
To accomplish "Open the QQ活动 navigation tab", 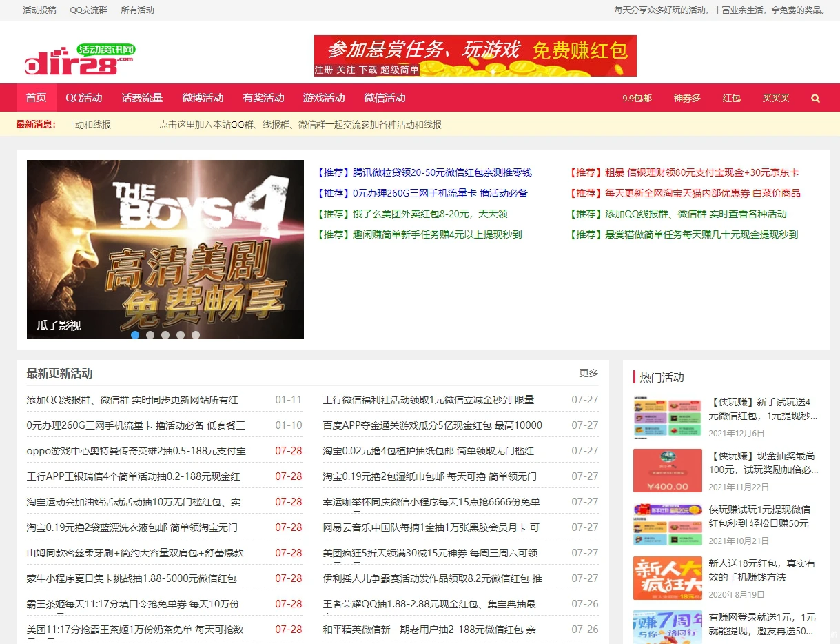I will click(84, 98).
